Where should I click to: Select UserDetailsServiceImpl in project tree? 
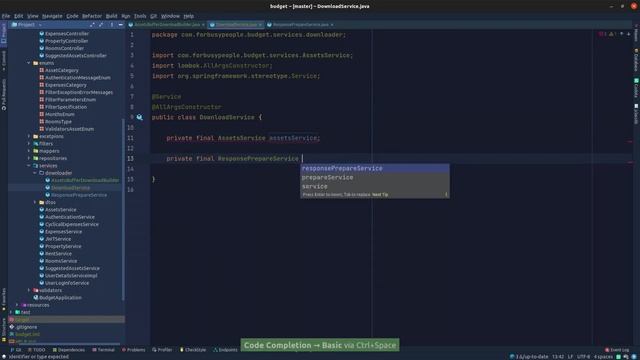71,276
